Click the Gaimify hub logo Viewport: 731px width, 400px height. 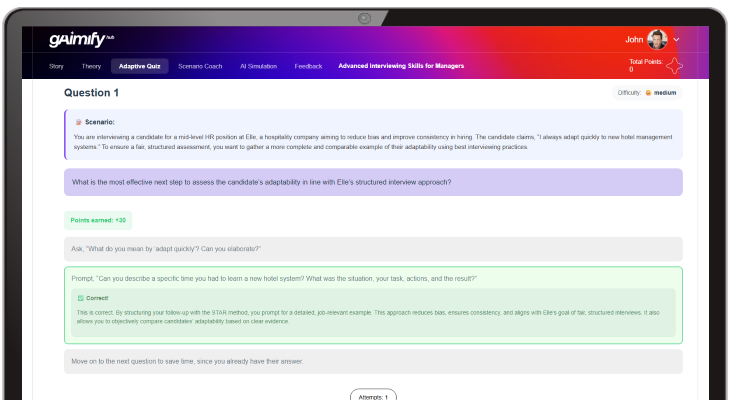click(73, 40)
